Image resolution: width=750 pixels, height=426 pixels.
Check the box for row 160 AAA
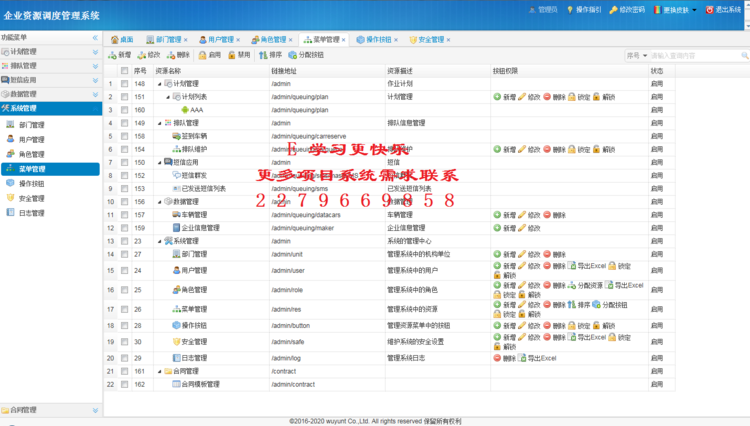(124, 110)
